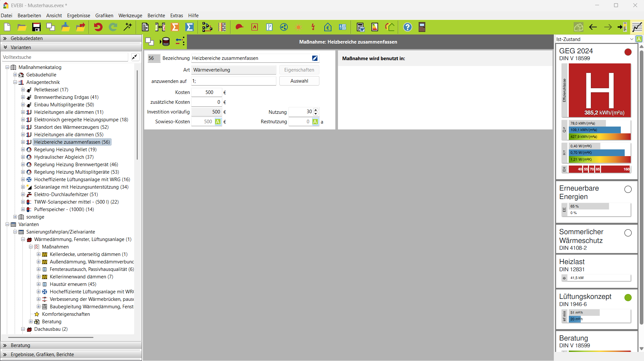Click the blue question mark help icon
This screenshot has width=644, height=361.
407,27
